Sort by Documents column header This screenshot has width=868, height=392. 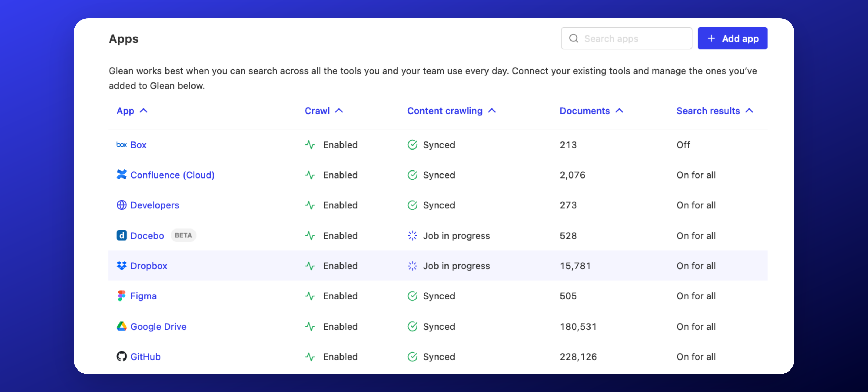[584, 111]
